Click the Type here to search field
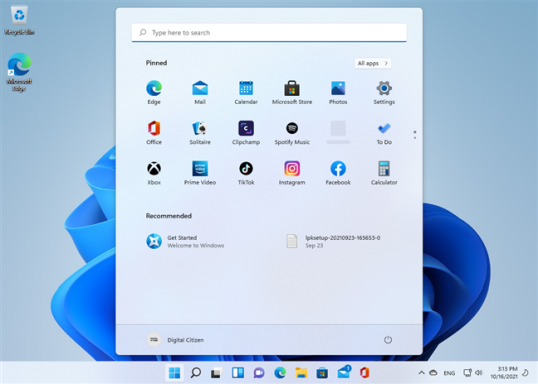 click(269, 33)
